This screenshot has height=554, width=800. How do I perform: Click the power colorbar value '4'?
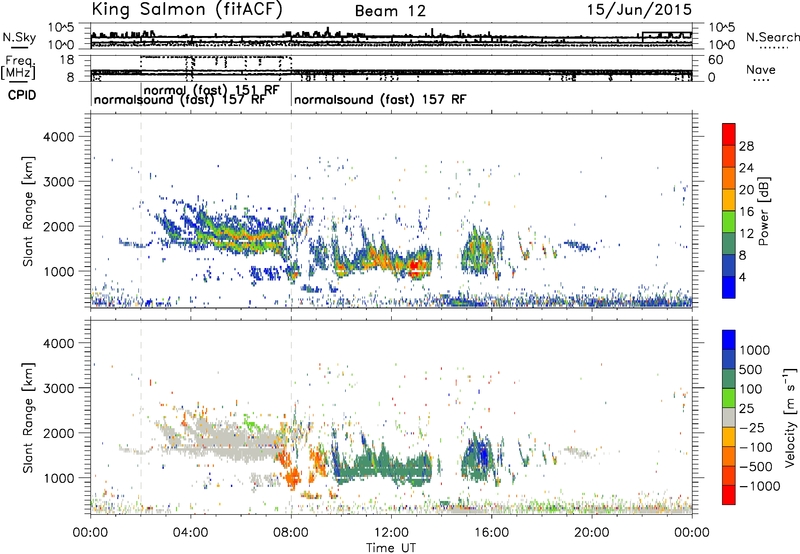(742, 277)
